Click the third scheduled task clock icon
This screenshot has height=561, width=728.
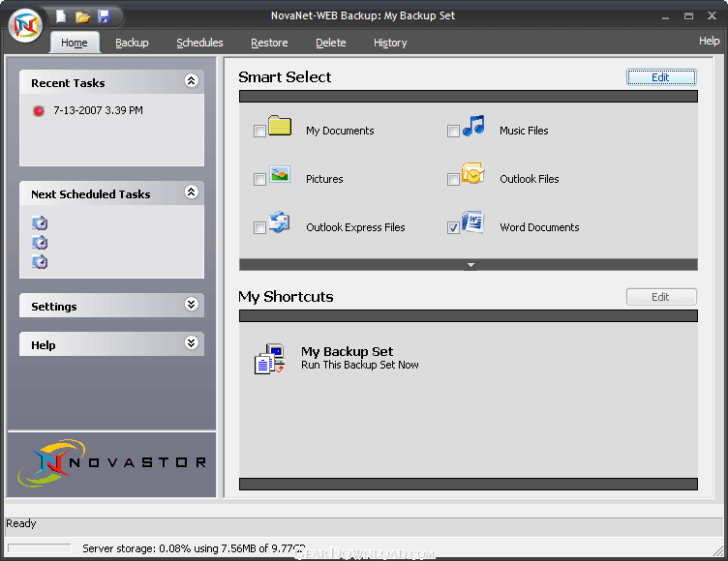pyautogui.click(x=40, y=262)
